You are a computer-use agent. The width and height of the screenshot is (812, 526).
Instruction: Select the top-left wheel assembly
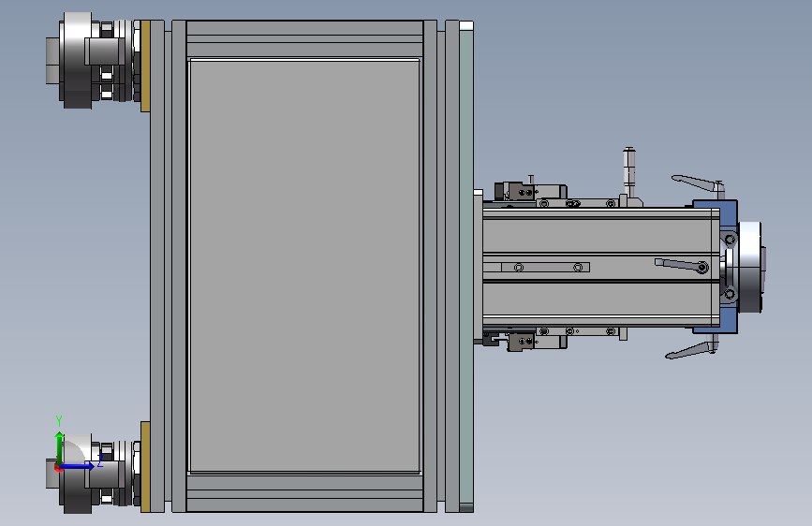click(94, 60)
